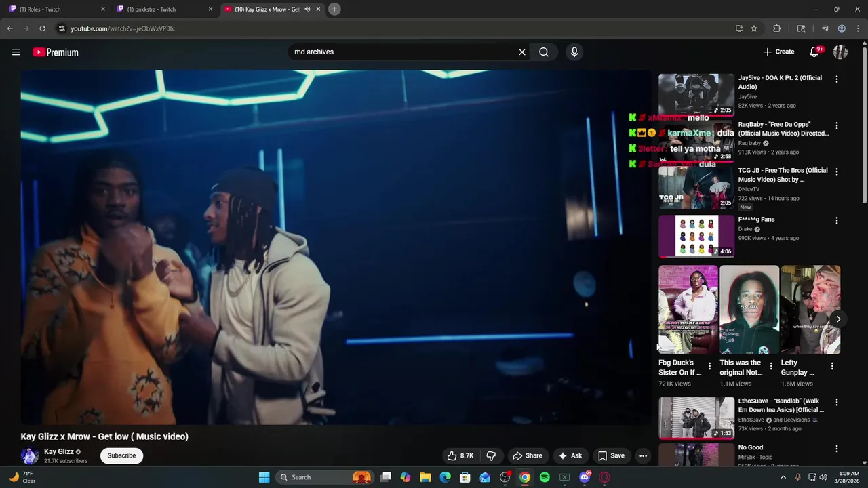
Task: Save video to a playlist
Action: (611, 455)
